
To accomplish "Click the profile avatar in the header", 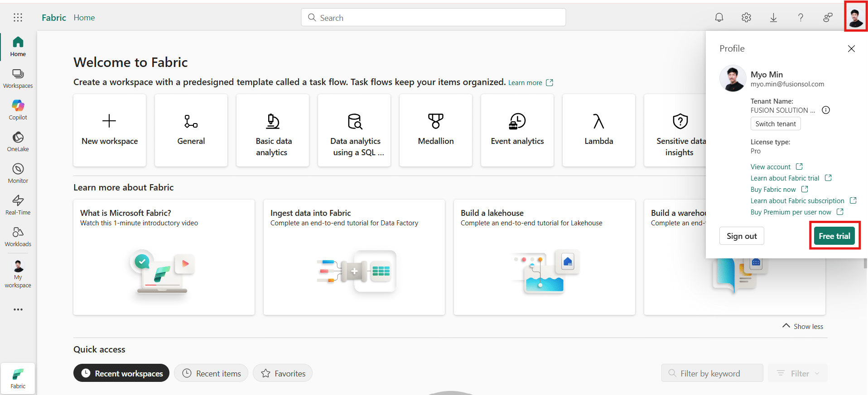I will pos(856,17).
